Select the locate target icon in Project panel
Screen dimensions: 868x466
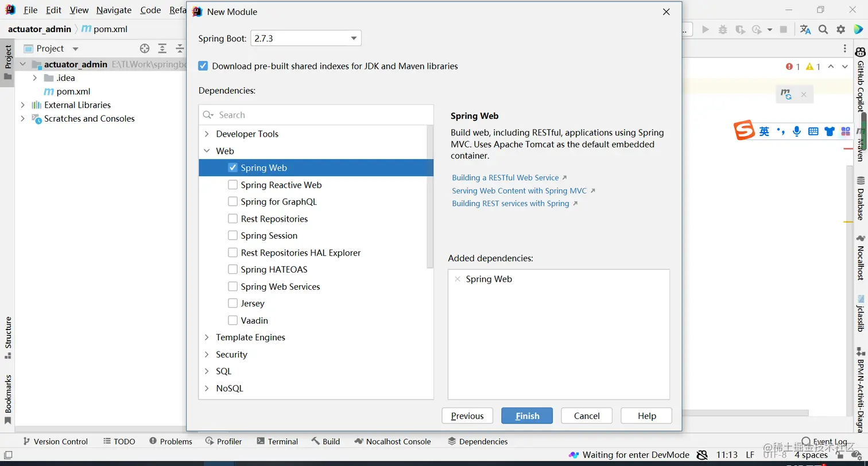tap(145, 49)
